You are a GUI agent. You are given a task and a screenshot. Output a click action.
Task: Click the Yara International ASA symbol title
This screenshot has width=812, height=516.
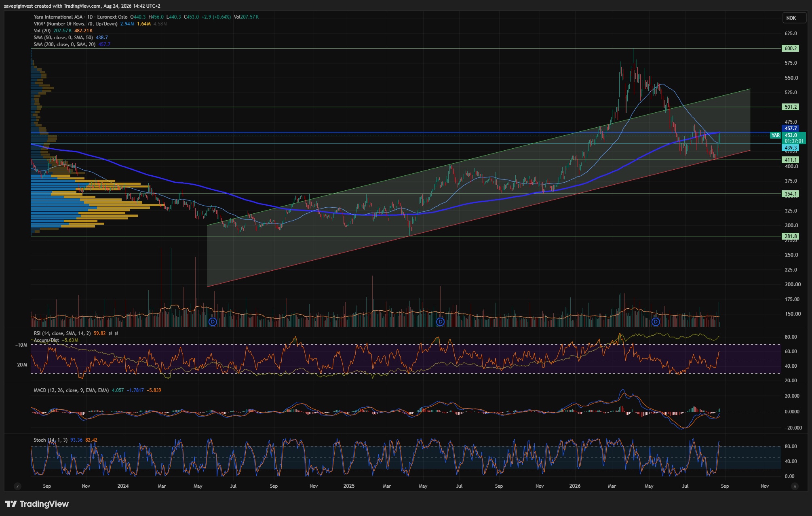(58, 17)
